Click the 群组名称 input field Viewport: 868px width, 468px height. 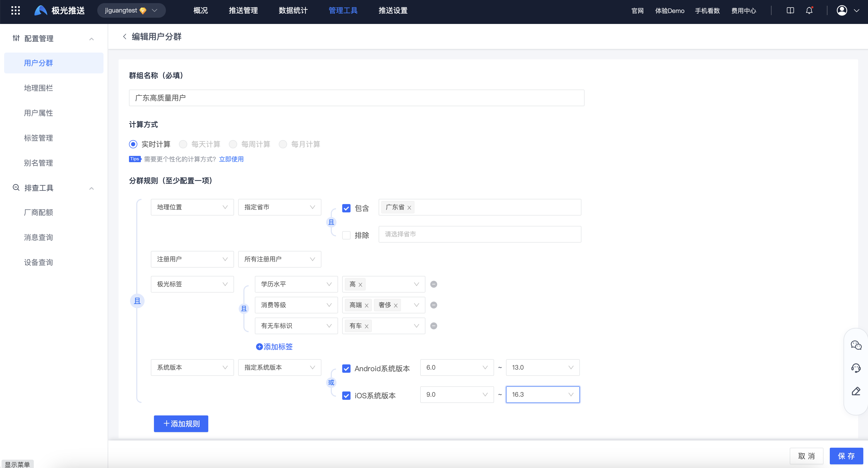pos(357,98)
